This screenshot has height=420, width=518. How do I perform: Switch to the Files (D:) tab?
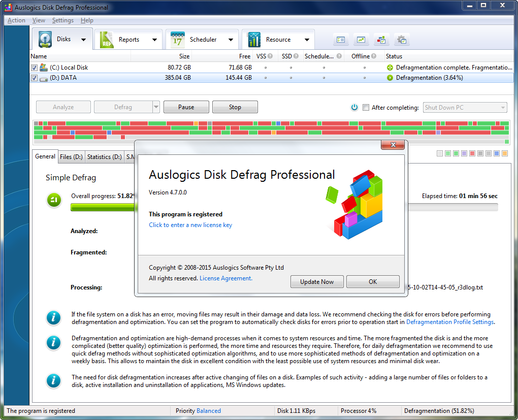click(x=72, y=157)
